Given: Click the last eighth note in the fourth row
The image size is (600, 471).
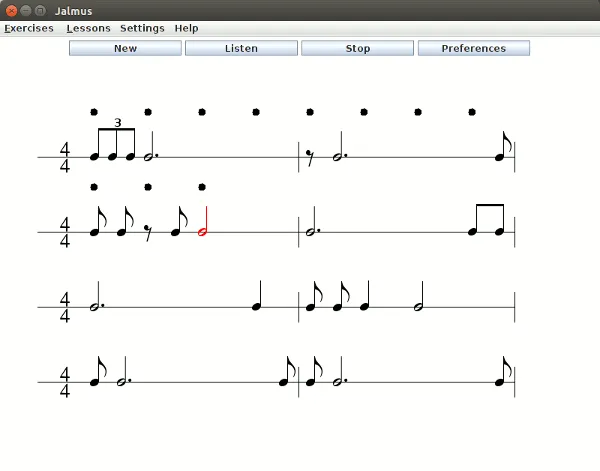Looking at the screenshot, I should [x=503, y=371].
